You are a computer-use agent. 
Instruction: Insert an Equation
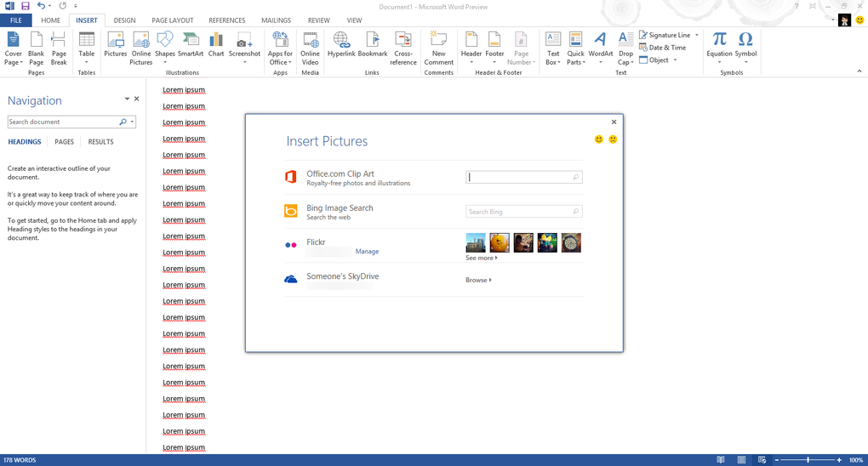point(719,48)
